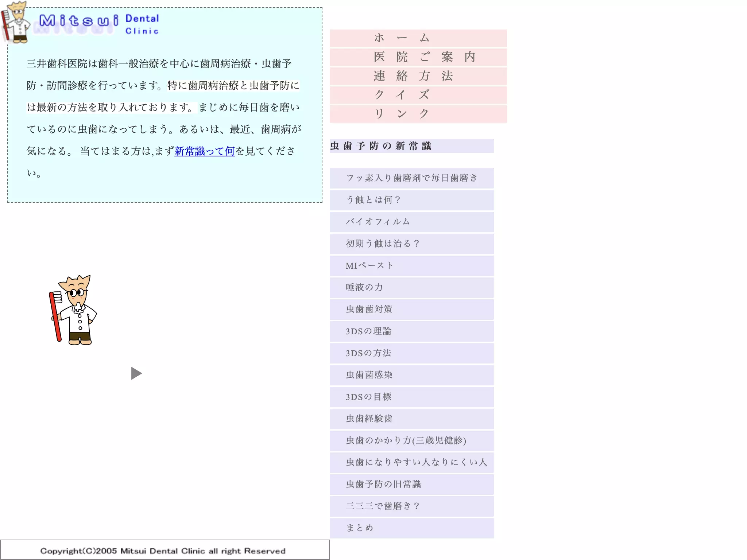Click the dentist mascot holding red toothbrush
The width and height of the screenshot is (747, 560).
73,310
